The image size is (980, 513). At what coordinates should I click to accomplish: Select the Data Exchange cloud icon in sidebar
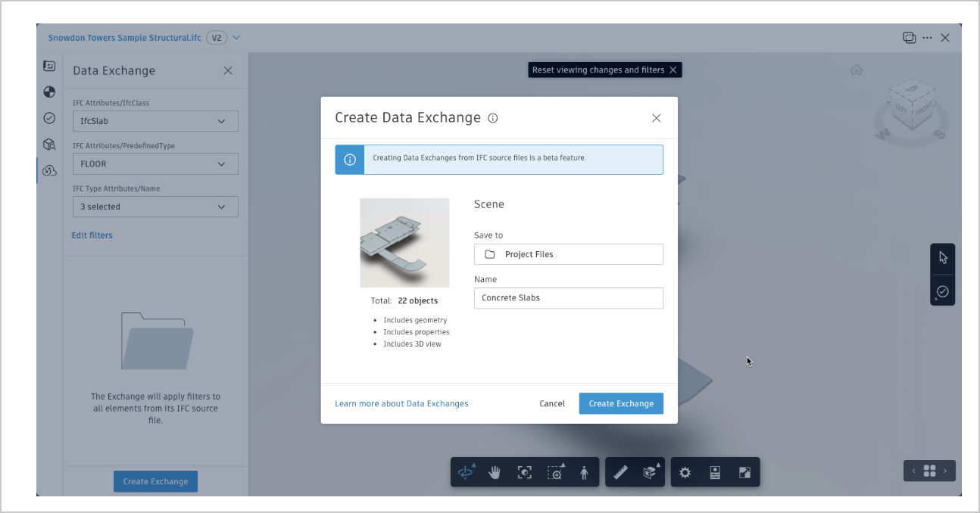[48, 170]
